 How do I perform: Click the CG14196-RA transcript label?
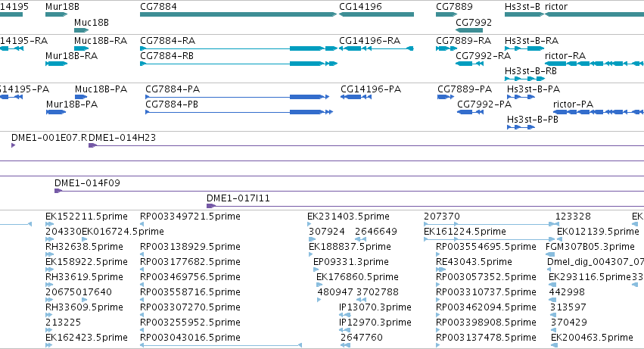[x=369, y=41]
